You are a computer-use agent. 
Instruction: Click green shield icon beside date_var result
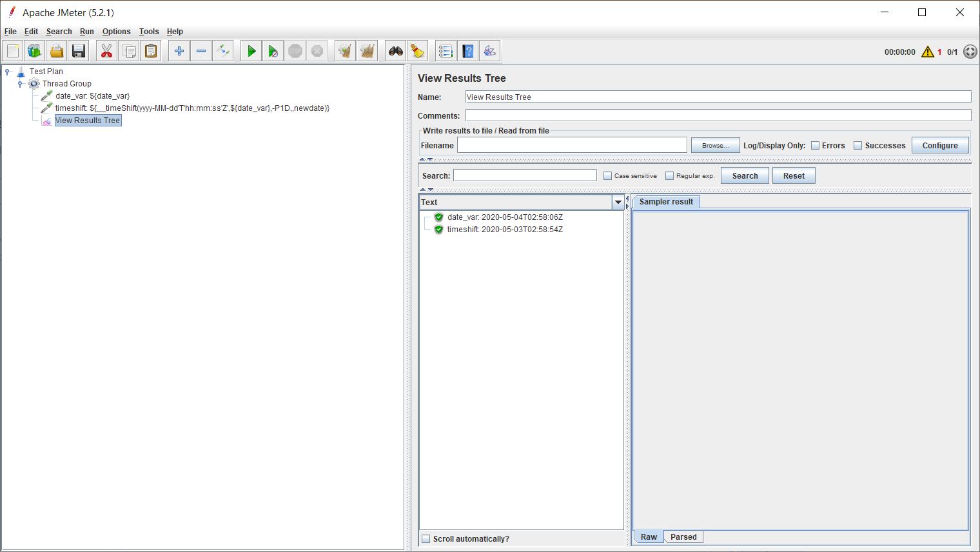click(x=439, y=217)
